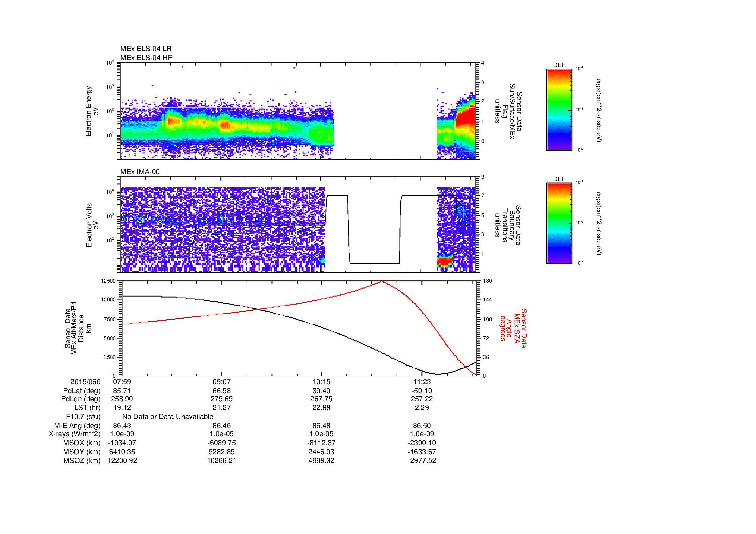Screen dimensions: 756x534
Task: Click the top DEF color bar for ELS
Action: [x=559, y=110]
